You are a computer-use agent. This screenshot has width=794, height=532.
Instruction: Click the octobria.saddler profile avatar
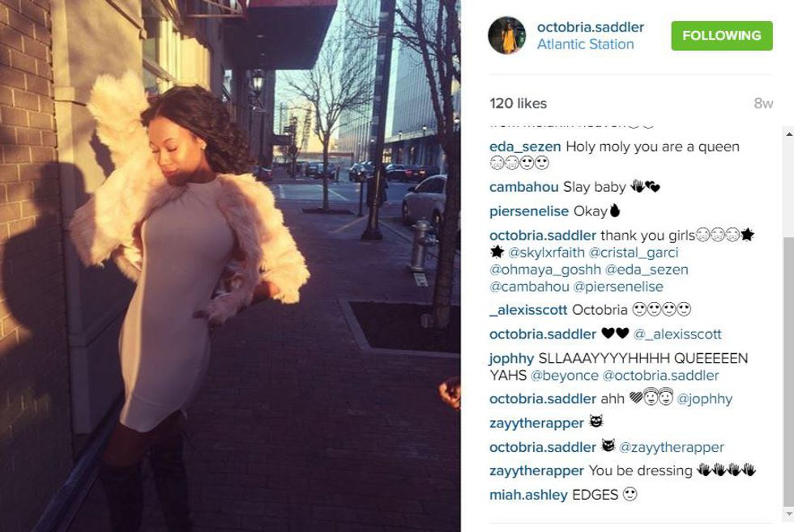pyautogui.click(x=507, y=36)
